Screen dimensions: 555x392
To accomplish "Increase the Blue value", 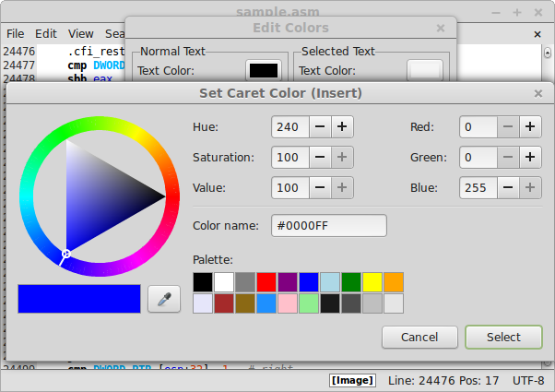I will (530, 187).
